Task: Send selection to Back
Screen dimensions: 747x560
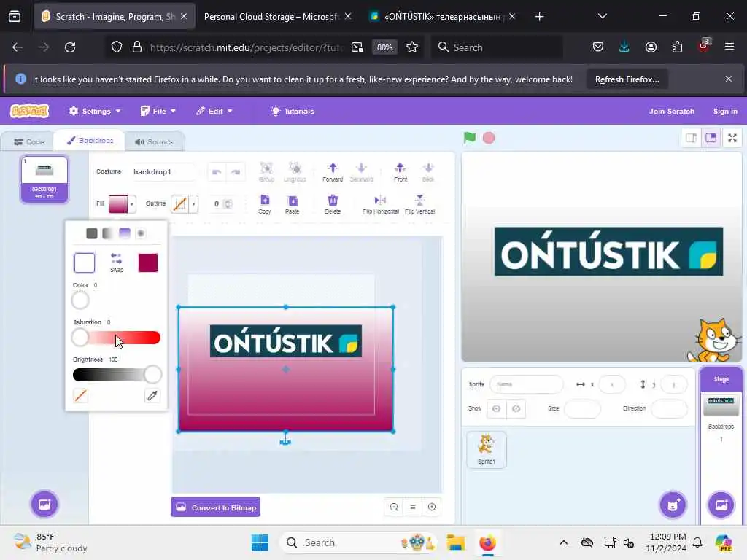Action: [x=428, y=172]
